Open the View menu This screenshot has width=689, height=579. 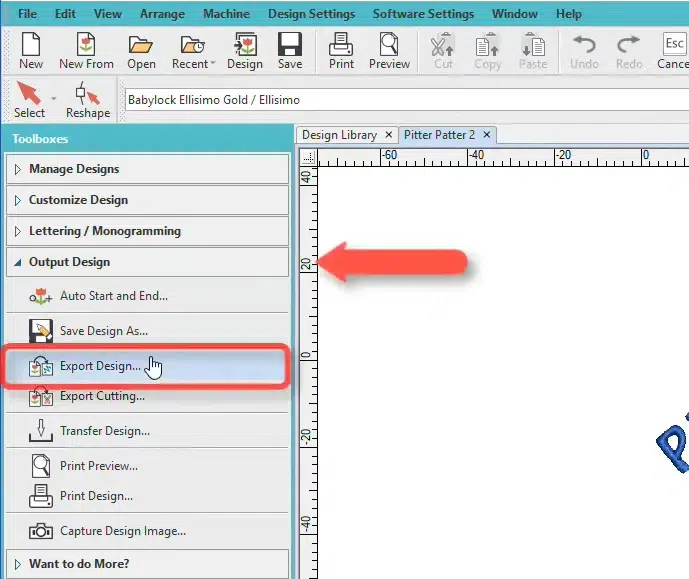click(x=108, y=14)
